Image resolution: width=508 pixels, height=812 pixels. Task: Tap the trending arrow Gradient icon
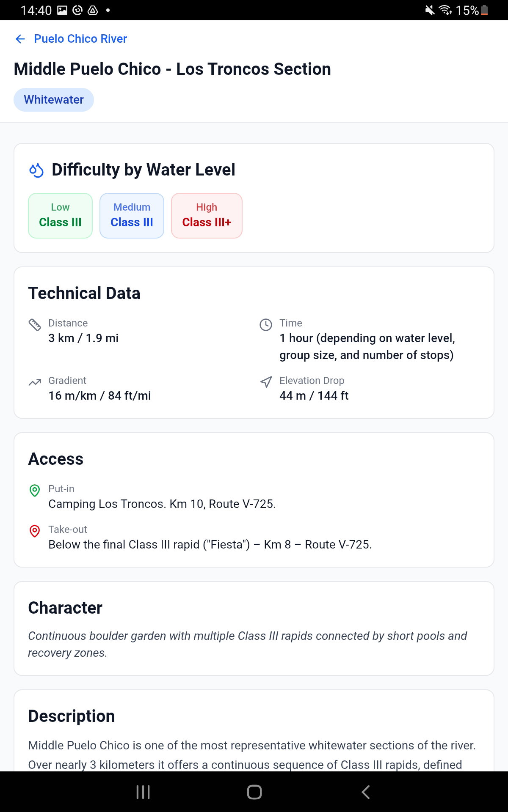coord(35,382)
